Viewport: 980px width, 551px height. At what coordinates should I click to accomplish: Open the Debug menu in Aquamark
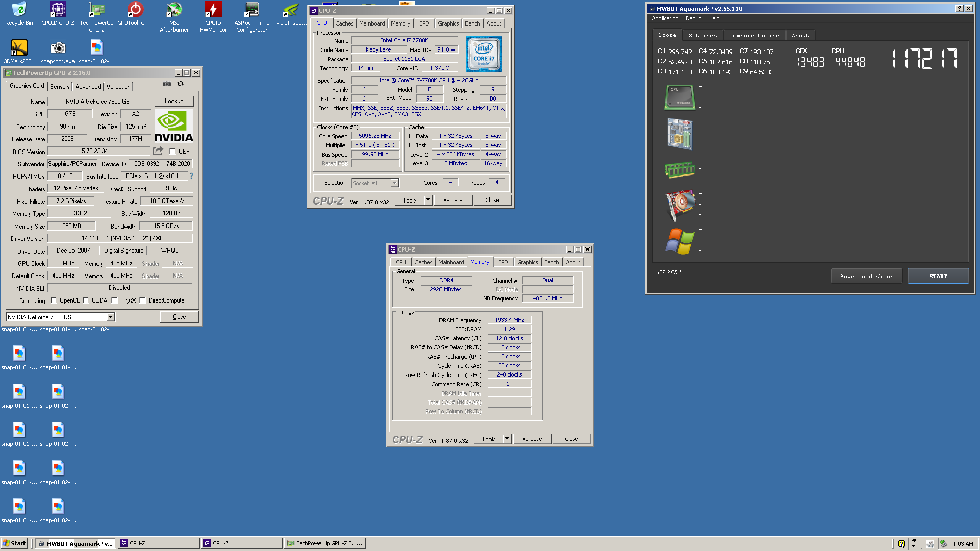(693, 18)
